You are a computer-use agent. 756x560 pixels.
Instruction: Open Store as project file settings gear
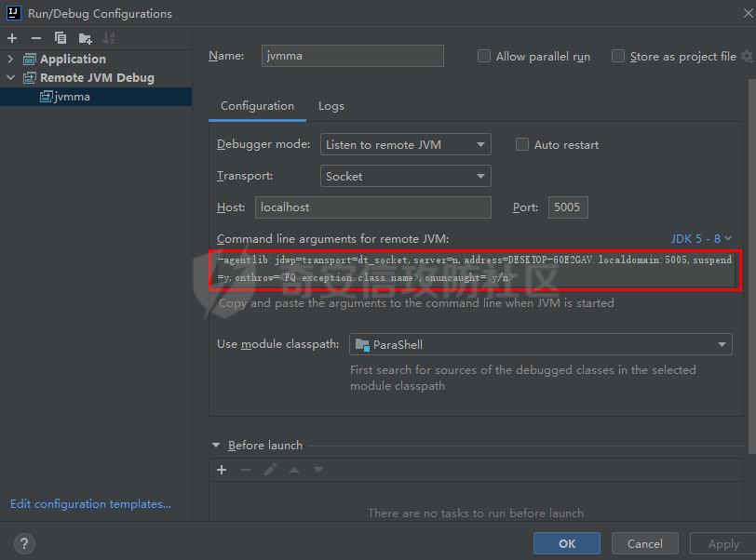(x=747, y=57)
